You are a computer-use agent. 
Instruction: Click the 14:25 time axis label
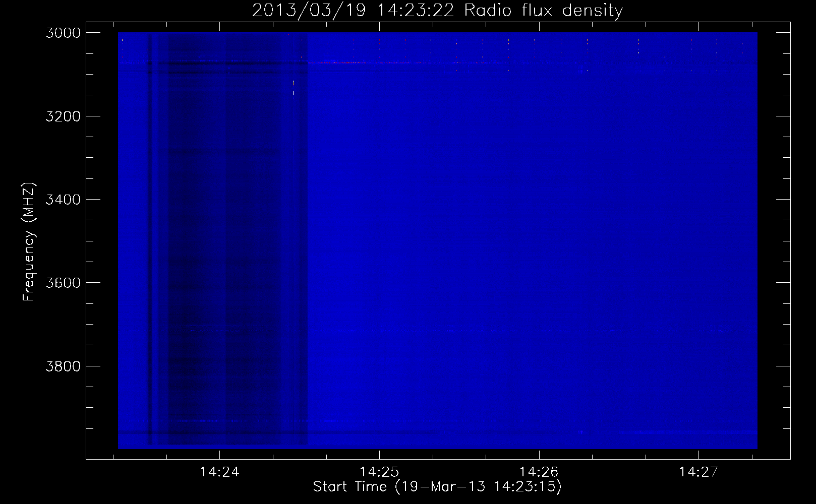pyautogui.click(x=379, y=472)
